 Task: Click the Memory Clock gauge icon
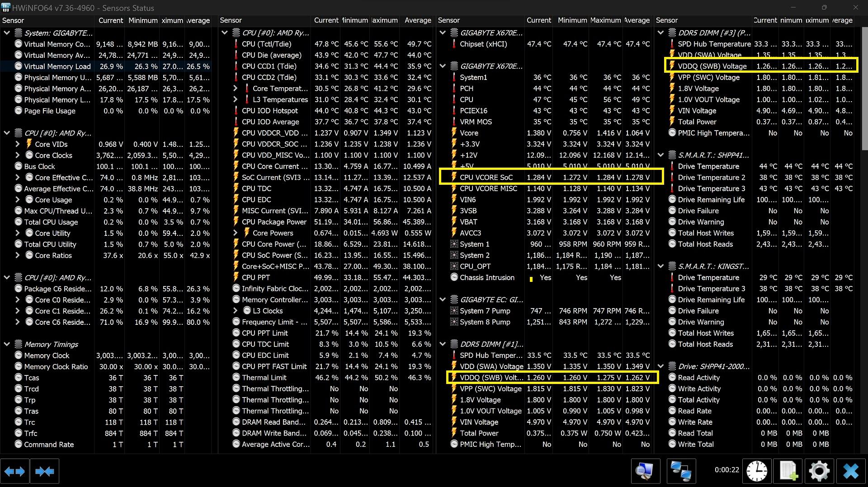point(18,356)
